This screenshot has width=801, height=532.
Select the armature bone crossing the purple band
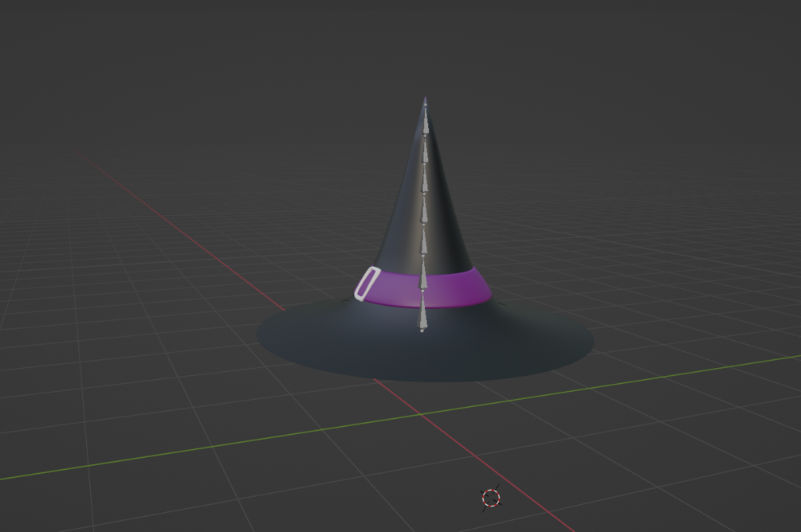pyautogui.click(x=423, y=276)
